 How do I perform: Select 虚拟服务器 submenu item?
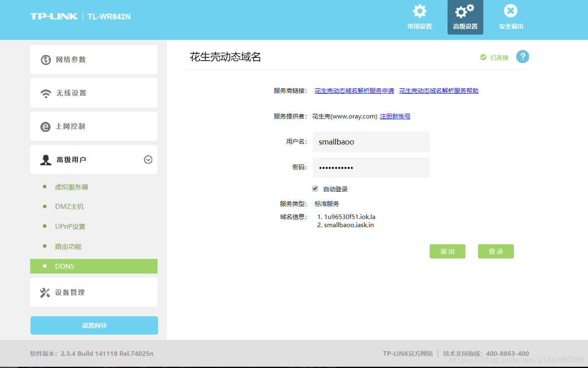pos(72,187)
